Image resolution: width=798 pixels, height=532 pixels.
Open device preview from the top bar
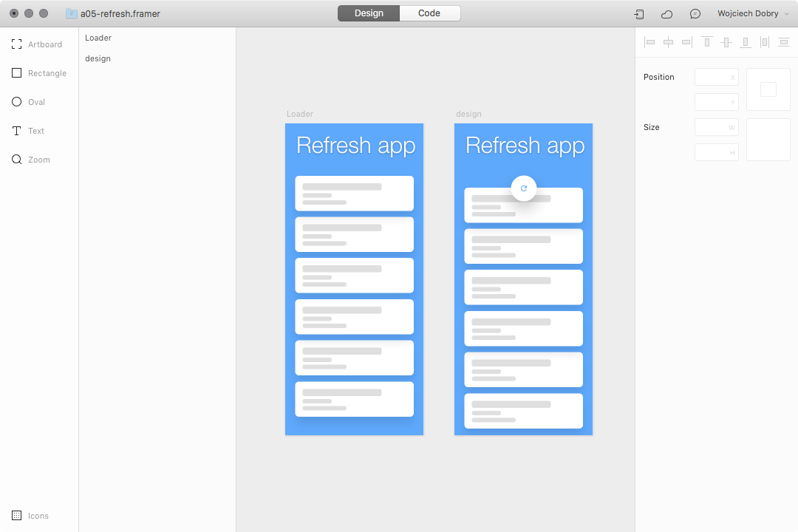click(638, 14)
